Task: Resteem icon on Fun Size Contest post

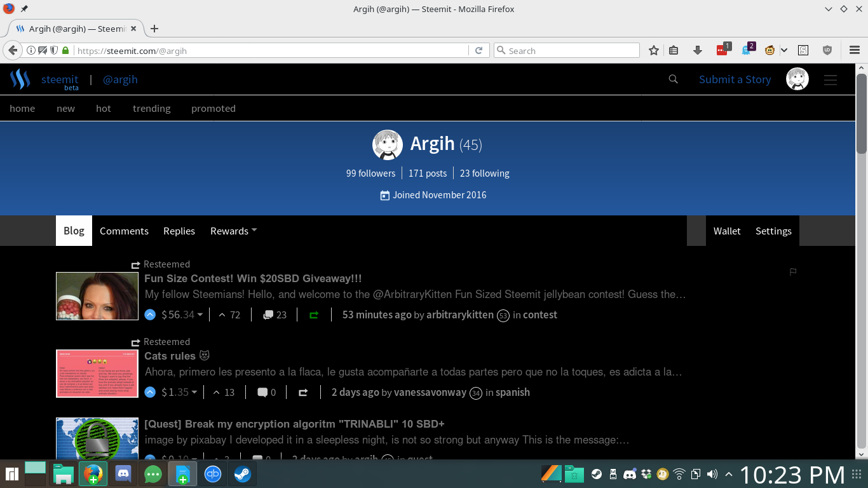Action: point(314,315)
